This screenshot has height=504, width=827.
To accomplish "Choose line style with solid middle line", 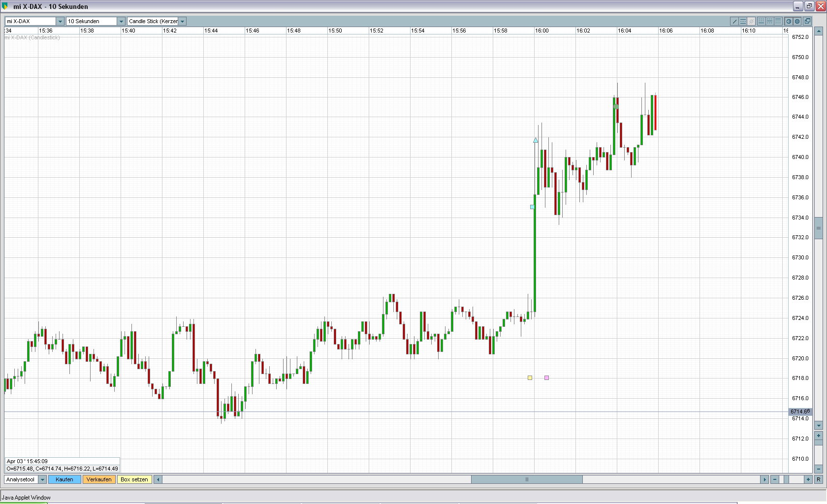I will click(769, 21).
